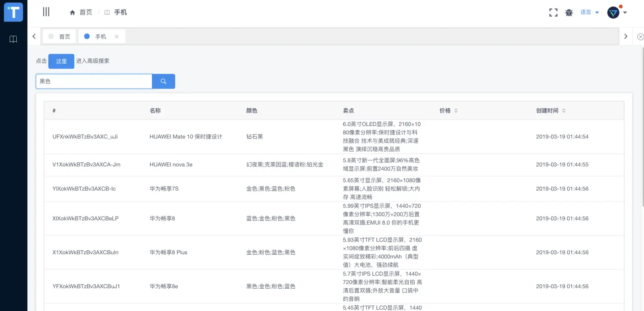Click the # column header
Viewport: 644px width, 311px height.
click(54, 111)
